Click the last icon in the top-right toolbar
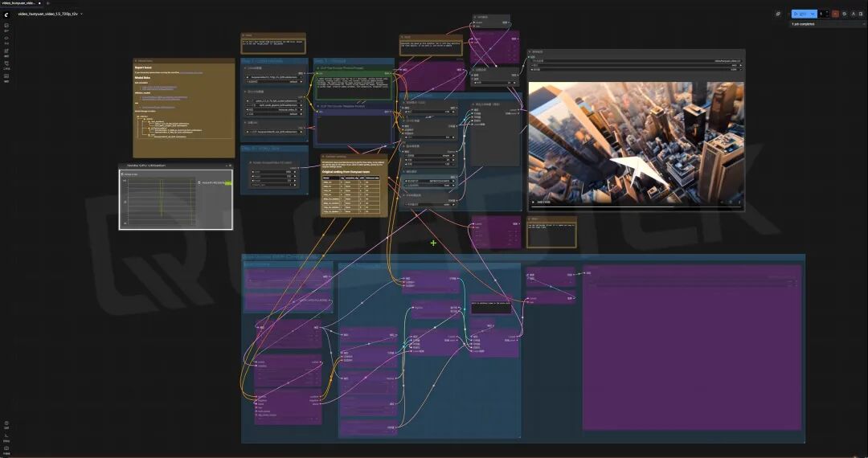This screenshot has width=868, height=458. [861, 14]
